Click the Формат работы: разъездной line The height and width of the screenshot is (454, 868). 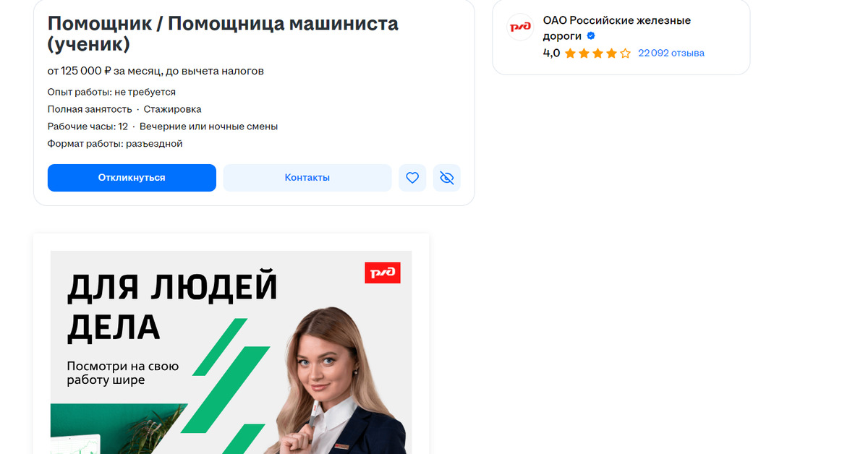click(x=115, y=144)
